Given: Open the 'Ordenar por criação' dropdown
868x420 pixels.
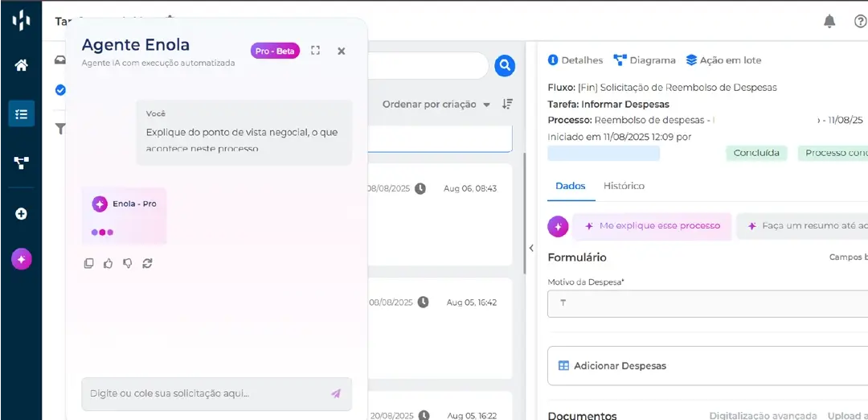Looking at the screenshot, I should (436, 105).
